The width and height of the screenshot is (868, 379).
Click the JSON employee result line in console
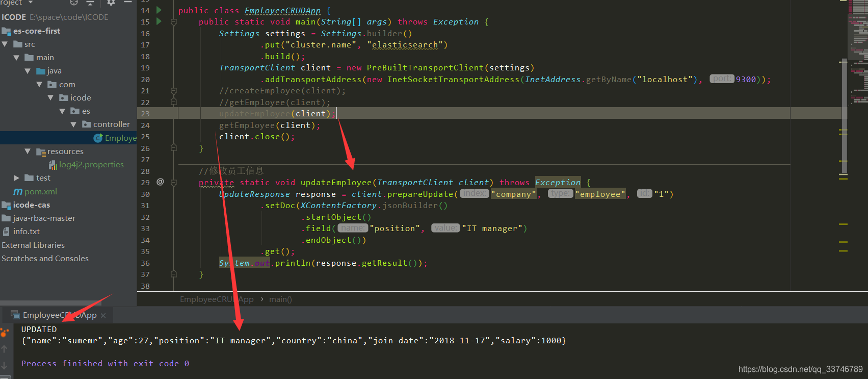pyautogui.click(x=294, y=340)
